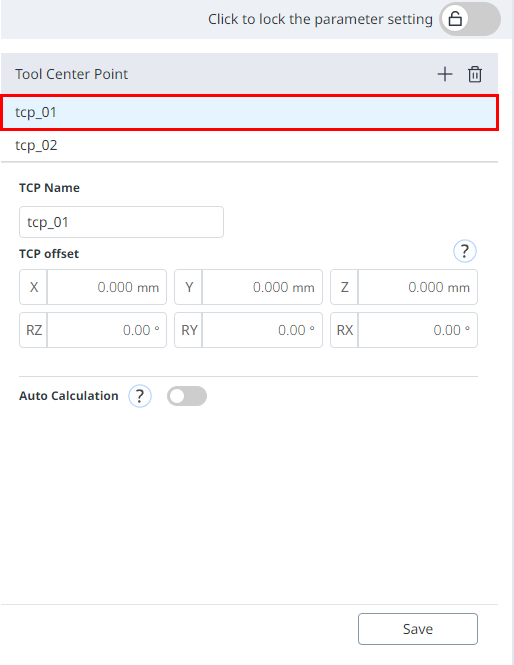
Task: Toggle the parameter setting lock switch
Action: coord(470,19)
